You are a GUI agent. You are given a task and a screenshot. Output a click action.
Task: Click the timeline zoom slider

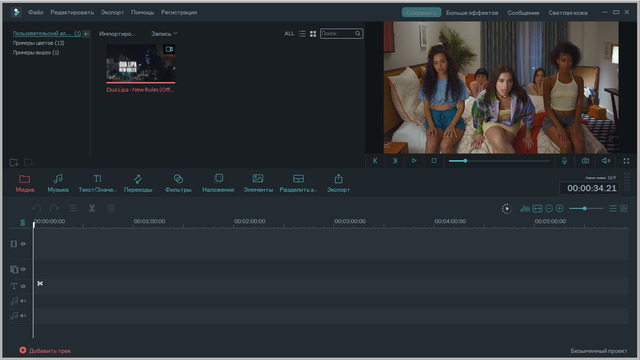[586, 209]
